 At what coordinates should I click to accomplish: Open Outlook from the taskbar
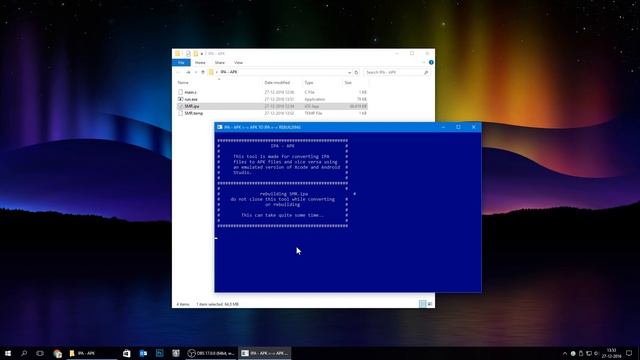[x=143, y=353]
